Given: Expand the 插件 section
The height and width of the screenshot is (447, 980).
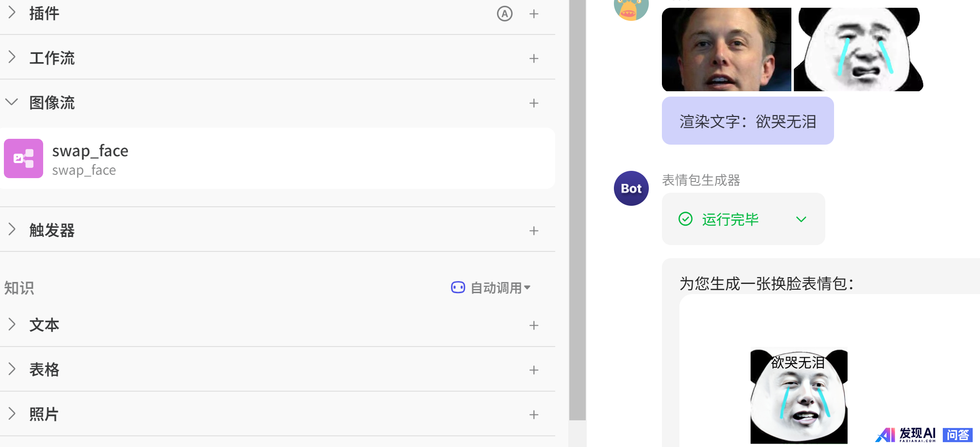Looking at the screenshot, I should [12, 13].
